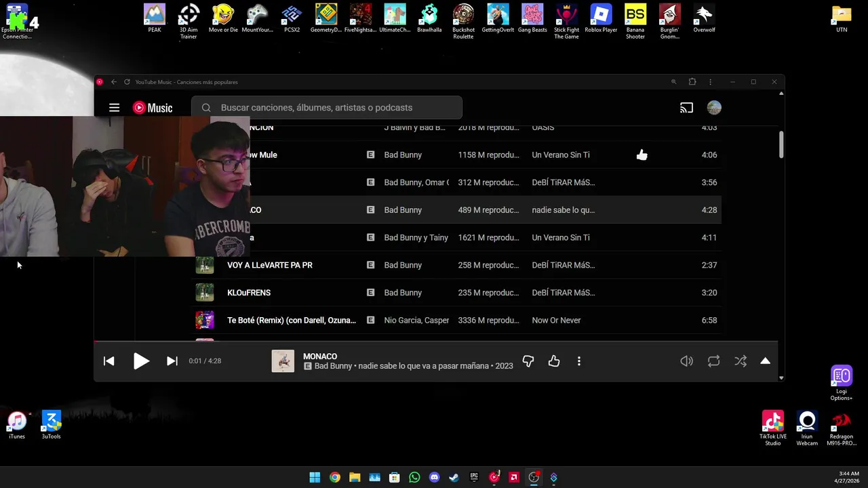The width and height of the screenshot is (868, 488).
Task: Select the KLOuFRENS song title
Action: pos(249,293)
